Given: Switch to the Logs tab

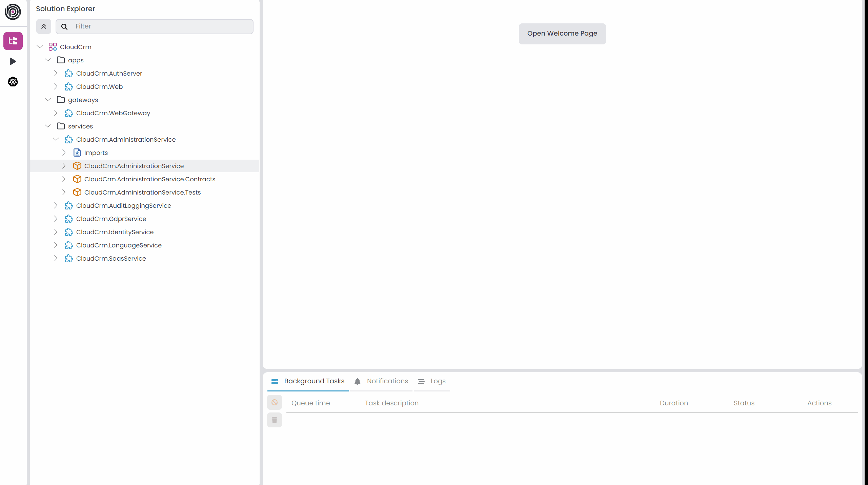Looking at the screenshot, I should point(432,381).
